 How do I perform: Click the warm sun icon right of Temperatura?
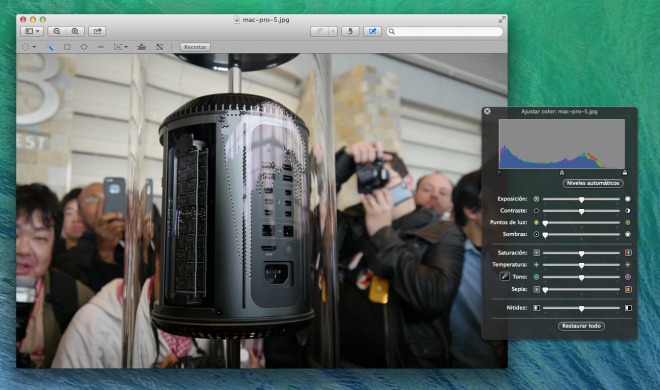tap(628, 265)
